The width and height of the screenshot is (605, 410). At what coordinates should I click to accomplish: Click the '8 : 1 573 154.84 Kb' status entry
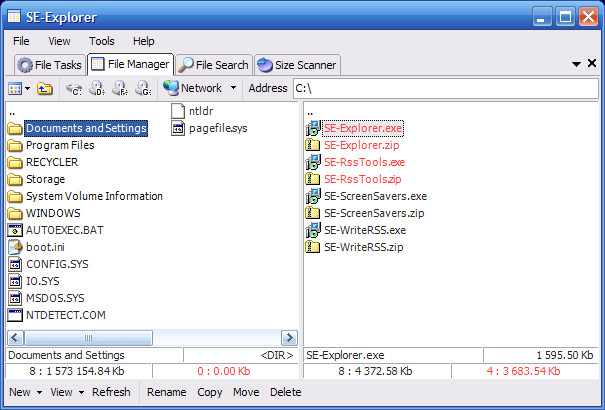click(x=77, y=371)
